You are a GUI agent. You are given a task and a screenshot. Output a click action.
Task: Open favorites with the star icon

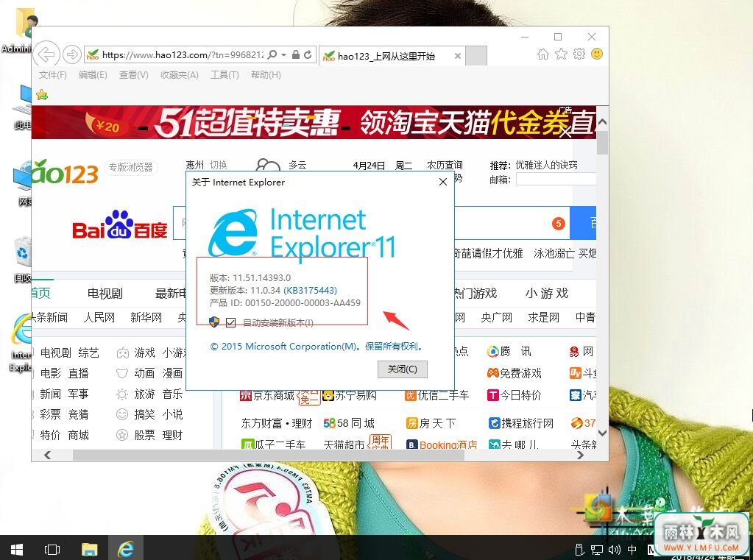click(561, 54)
